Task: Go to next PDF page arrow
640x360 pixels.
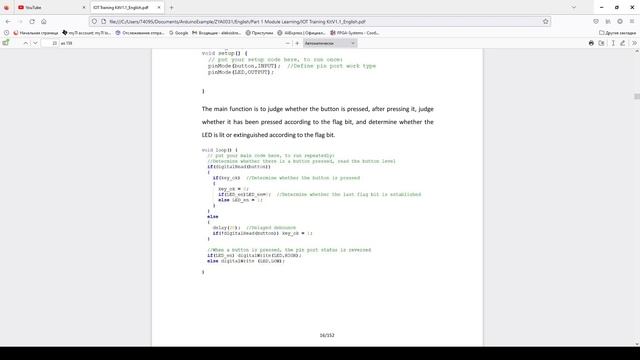Action: point(35,43)
